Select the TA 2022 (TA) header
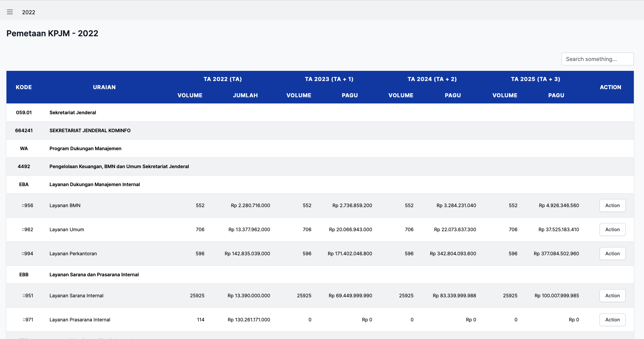Image resolution: width=644 pixels, height=339 pixels. 223,79
